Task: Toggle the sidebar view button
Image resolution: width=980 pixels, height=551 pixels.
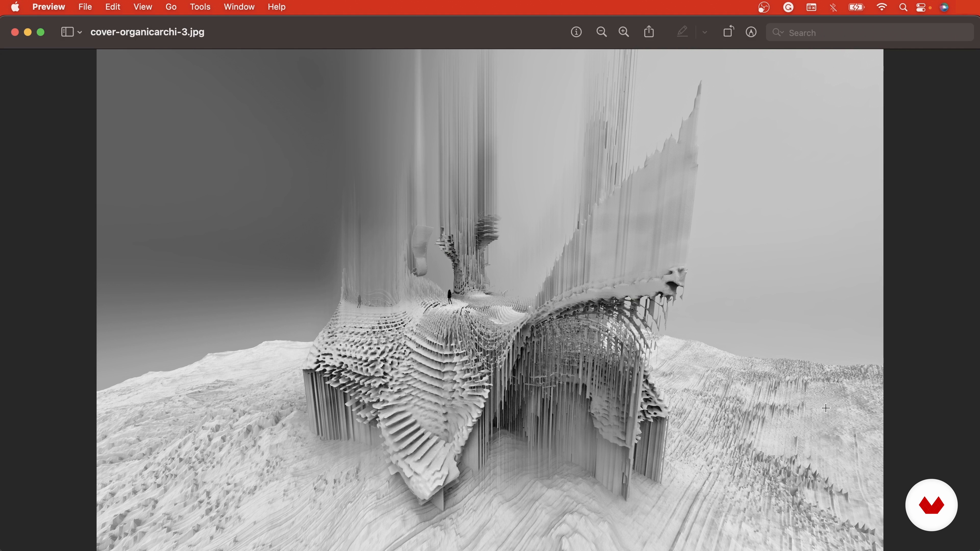Action: (x=67, y=32)
